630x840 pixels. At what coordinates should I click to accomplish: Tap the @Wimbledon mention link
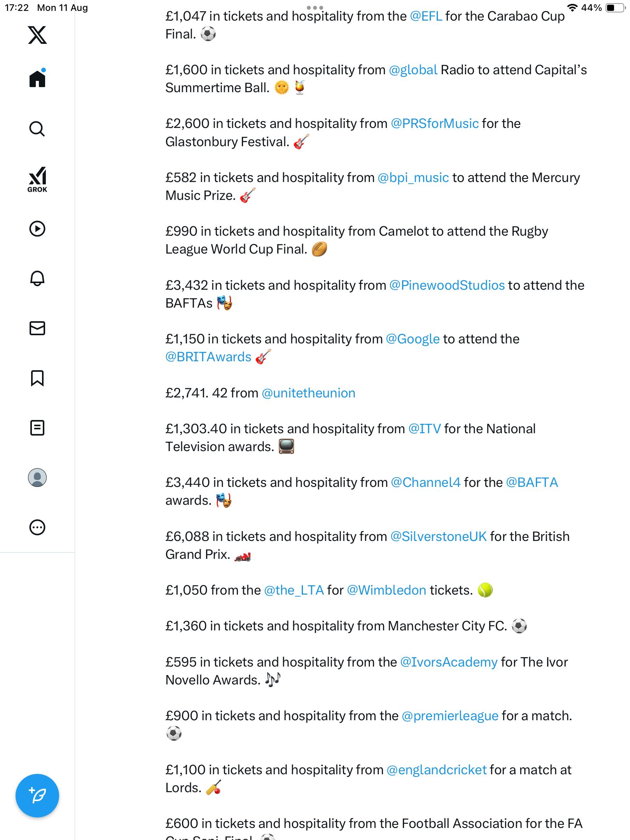386,590
